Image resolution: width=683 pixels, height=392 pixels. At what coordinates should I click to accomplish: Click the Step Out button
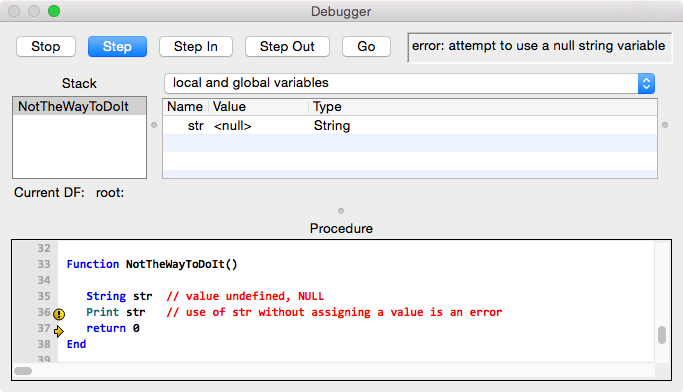pos(287,47)
